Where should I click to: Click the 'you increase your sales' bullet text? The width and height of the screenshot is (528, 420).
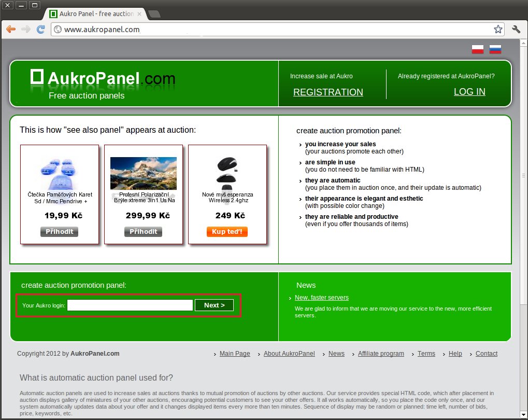[x=340, y=144]
